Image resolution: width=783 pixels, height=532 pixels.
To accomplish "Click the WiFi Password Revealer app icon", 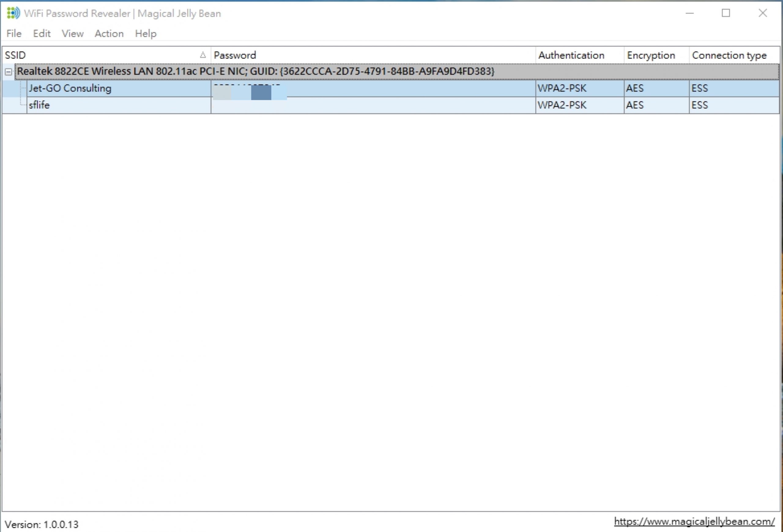I will 13,13.
